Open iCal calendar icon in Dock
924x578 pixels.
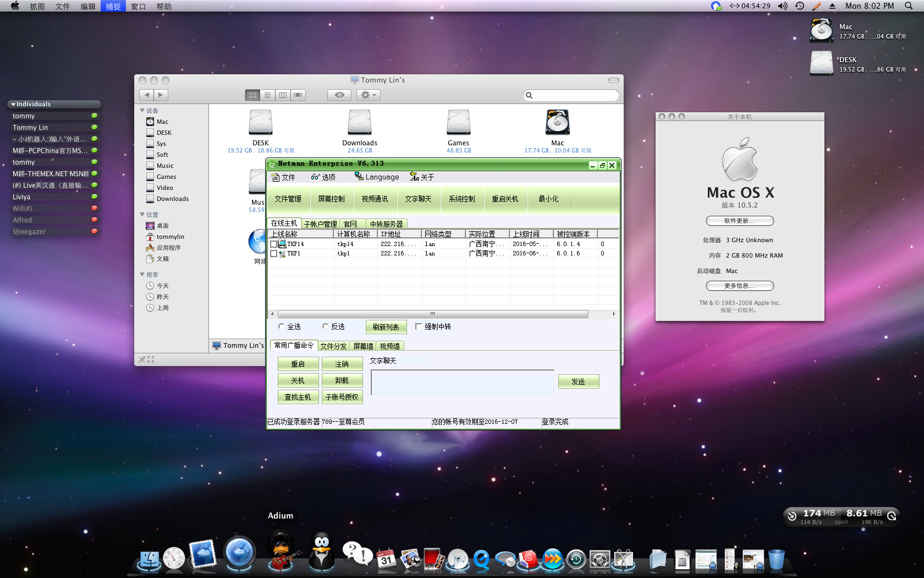(x=386, y=559)
